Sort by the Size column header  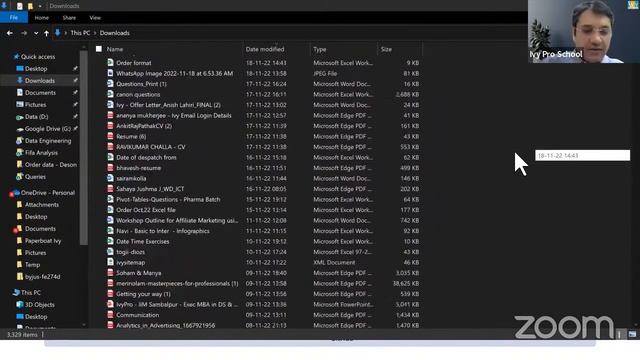coord(387,49)
